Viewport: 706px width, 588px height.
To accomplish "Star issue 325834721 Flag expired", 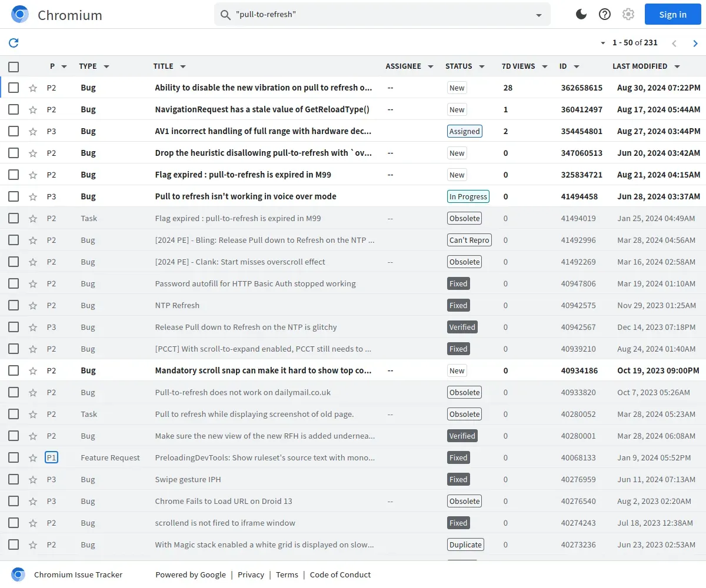I will point(33,175).
